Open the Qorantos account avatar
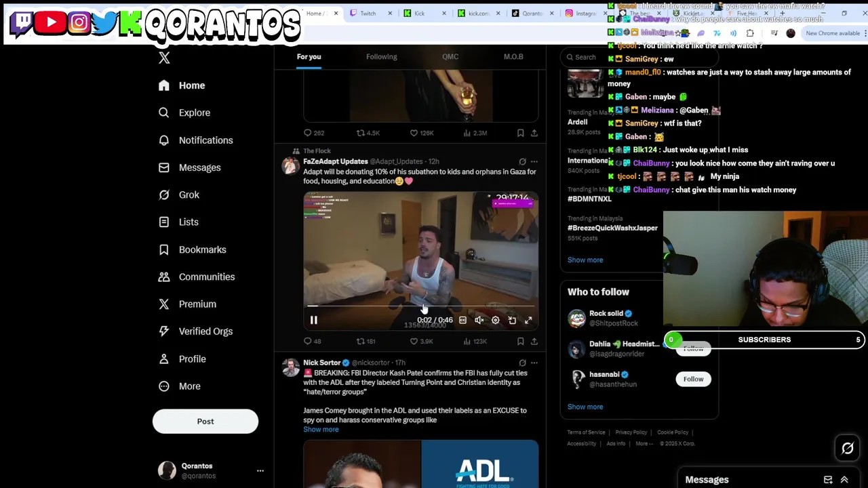Image resolution: width=868 pixels, height=488 pixels. pyautogui.click(x=167, y=470)
